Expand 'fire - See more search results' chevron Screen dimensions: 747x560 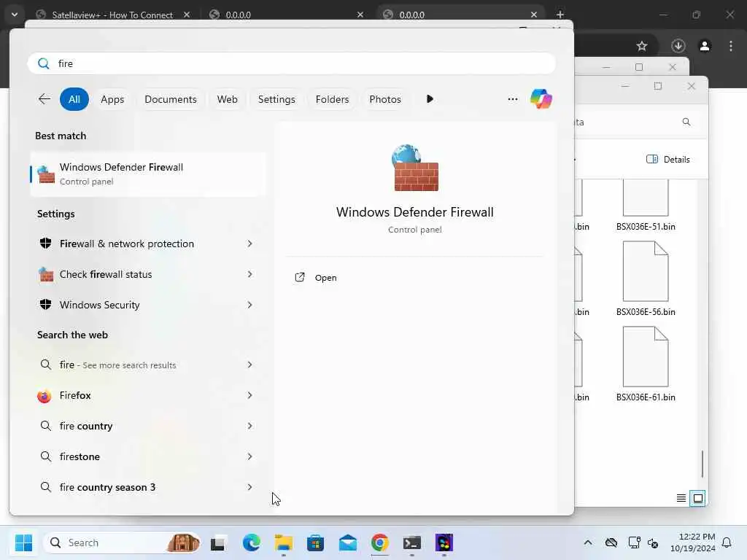tap(249, 365)
